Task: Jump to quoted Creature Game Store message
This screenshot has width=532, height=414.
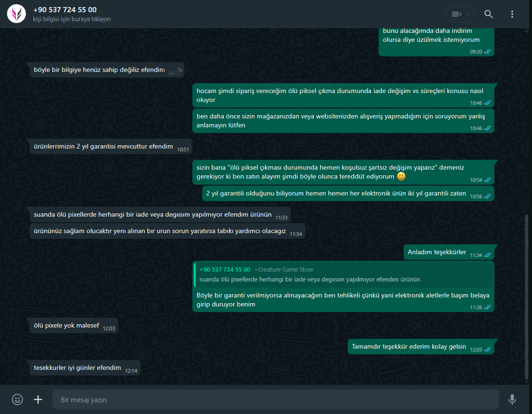Action: click(x=343, y=274)
